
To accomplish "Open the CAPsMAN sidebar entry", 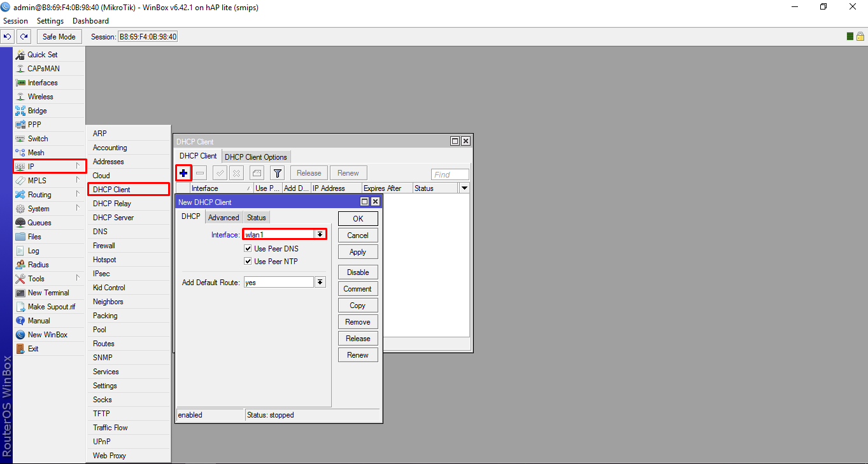I will 49,69.
